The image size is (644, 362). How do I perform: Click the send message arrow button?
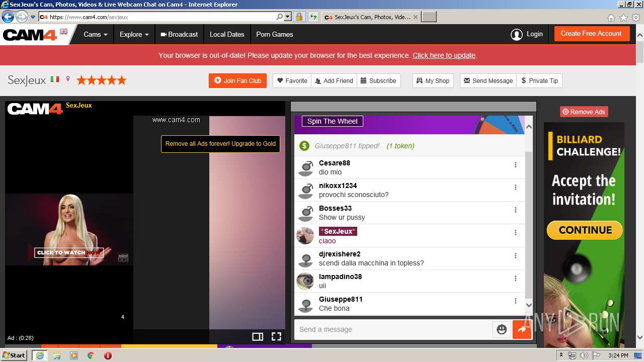click(522, 329)
